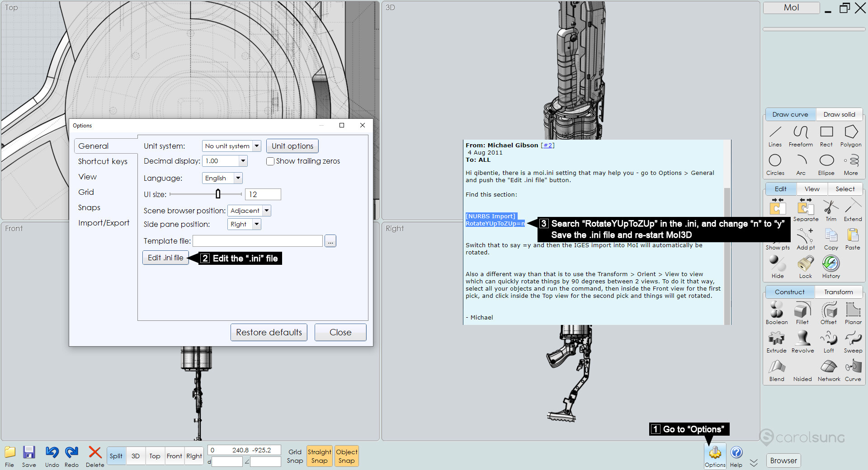The width and height of the screenshot is (868, 470).
Task: Enable Show trailing zeros checkbox
Action: pos(270,161)
